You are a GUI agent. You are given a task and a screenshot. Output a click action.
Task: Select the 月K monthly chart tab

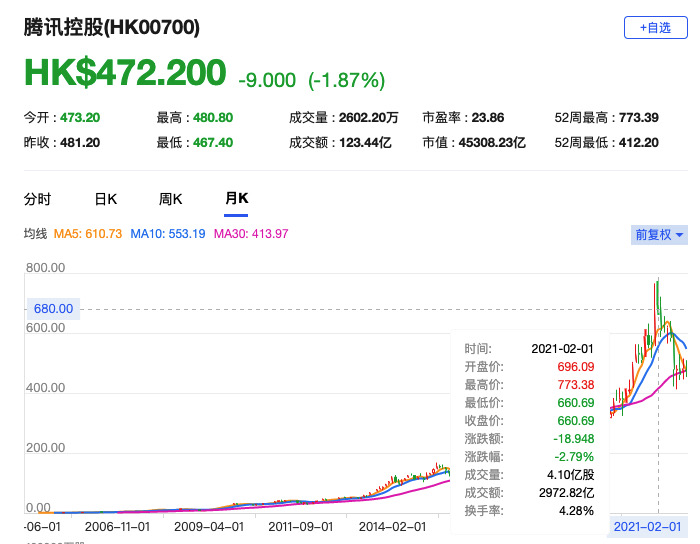tap(236, 199)
